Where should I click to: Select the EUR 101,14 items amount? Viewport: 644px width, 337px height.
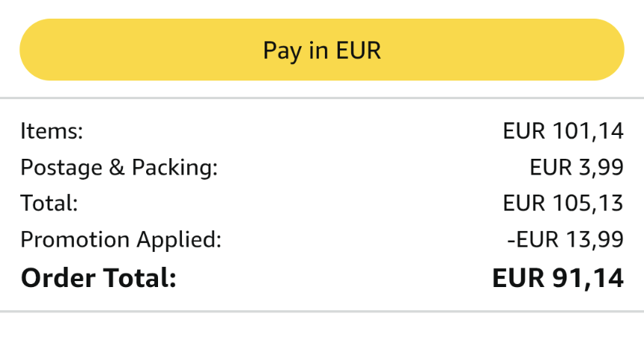563,131
